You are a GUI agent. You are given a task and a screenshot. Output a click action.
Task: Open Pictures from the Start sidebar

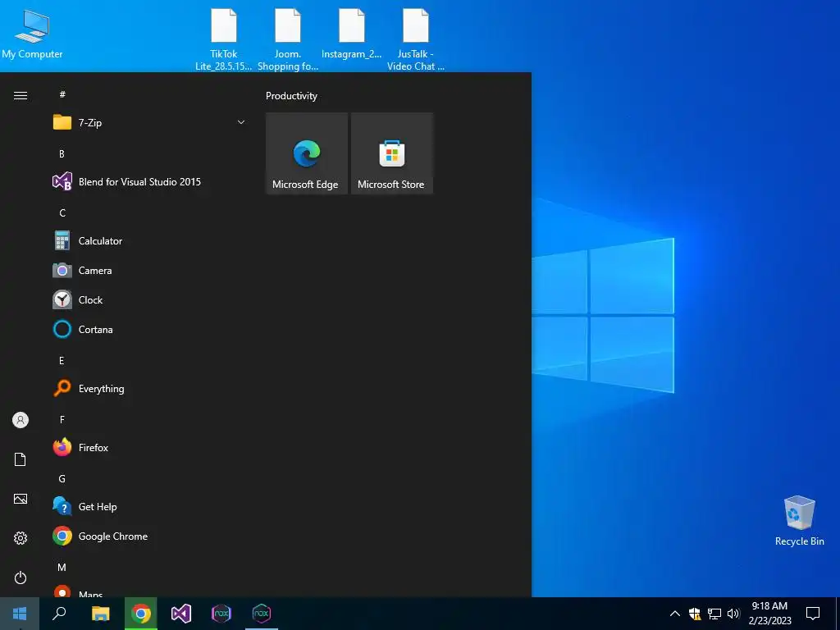coord(21,499)
